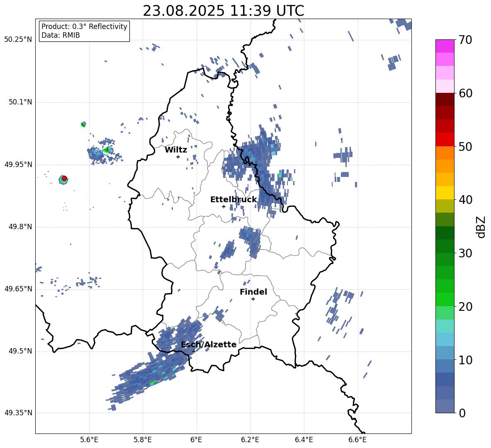Click the 5.8°E longitude label
Viewport: 491px width, 448px height.
(143, 440)
